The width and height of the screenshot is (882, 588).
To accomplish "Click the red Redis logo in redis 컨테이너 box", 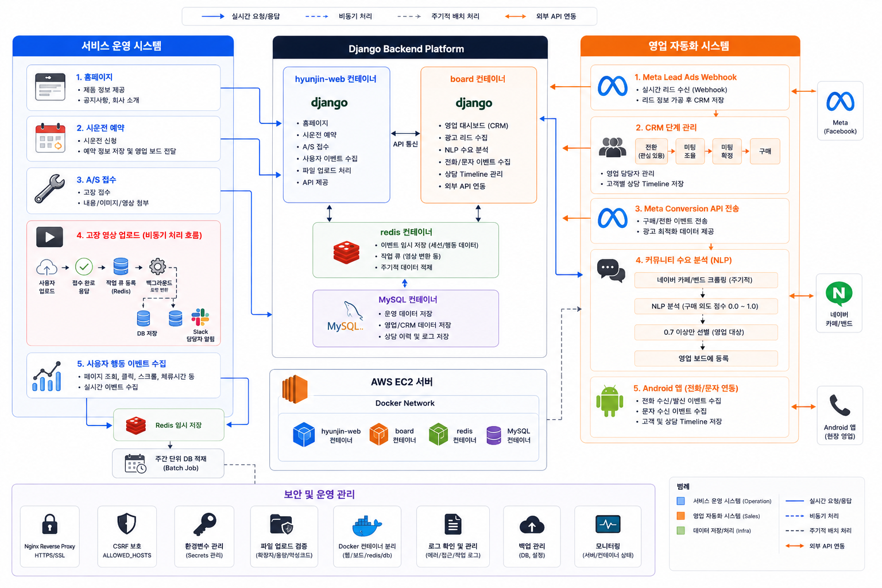I will coord(346,252).
